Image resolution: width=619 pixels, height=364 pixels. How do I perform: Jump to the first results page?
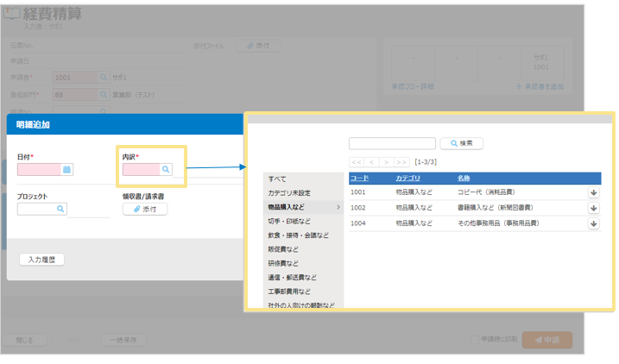click(x=357, y=161)
